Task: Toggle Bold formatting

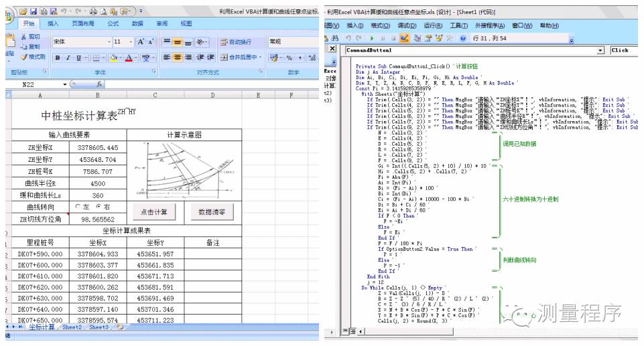Action: pos(58,58)
